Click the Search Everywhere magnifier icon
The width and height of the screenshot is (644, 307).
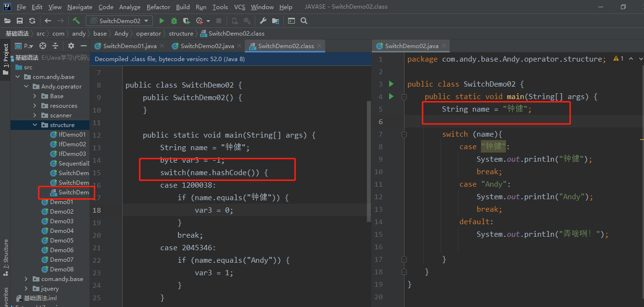pos(304,21)
